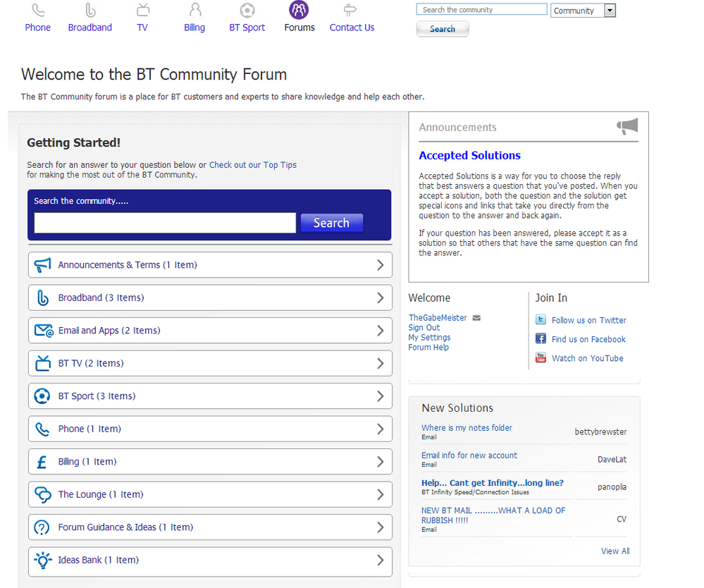Expand the BT TV category chevron
The image size is (704, 588).
coord(381,363)
